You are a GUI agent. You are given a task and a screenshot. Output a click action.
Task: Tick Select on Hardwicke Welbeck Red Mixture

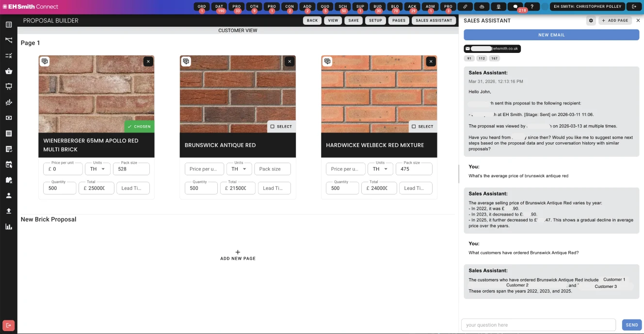coord(423,126)
